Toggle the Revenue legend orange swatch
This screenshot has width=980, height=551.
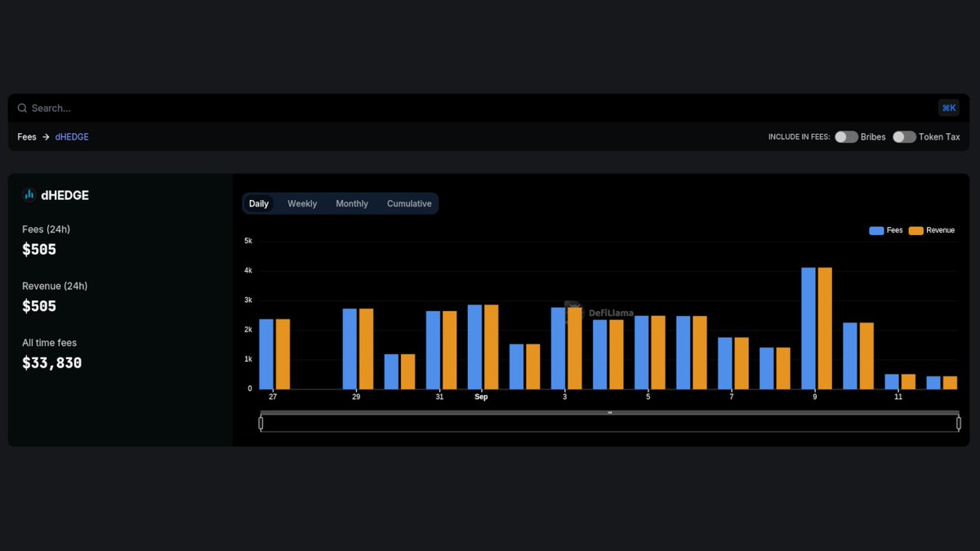(x=916, y=231)
